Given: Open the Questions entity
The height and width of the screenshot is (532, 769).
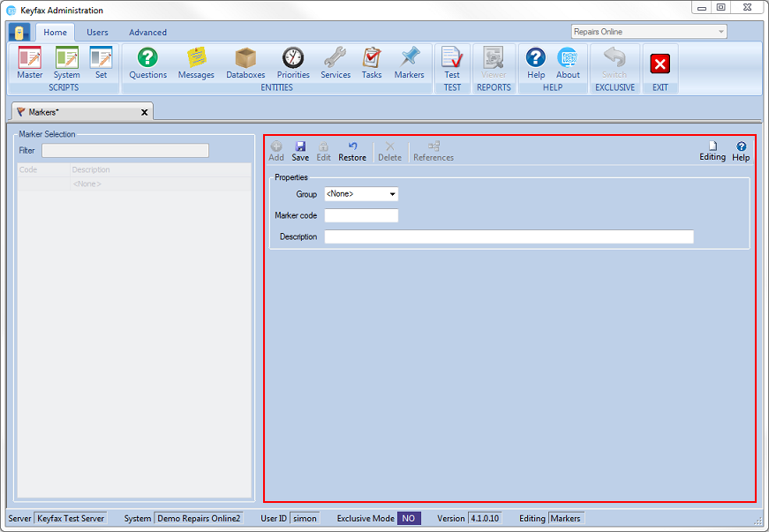Looking at the screenshot, I should (x=147, y=63).
